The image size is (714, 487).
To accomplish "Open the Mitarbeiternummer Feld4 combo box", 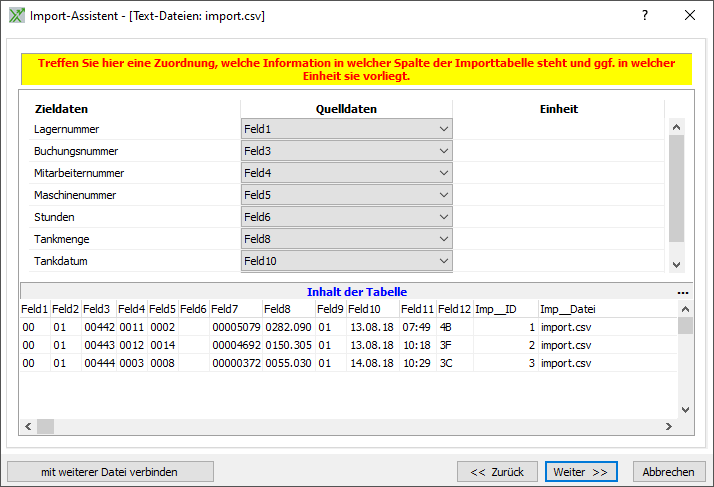I will click(x=346, y=173).
